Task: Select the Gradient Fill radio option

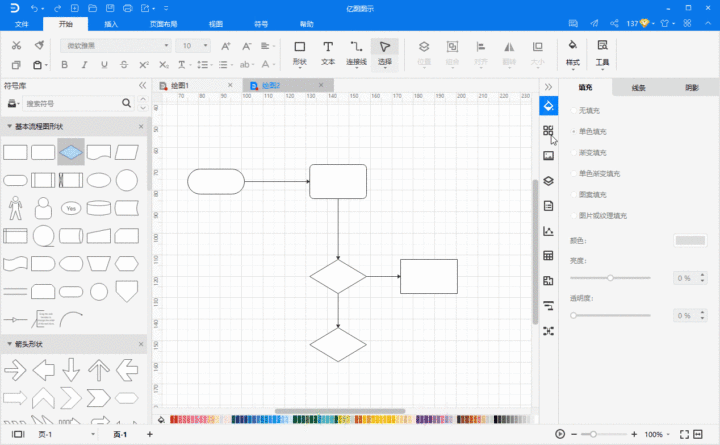Action: tap(589, 153)
